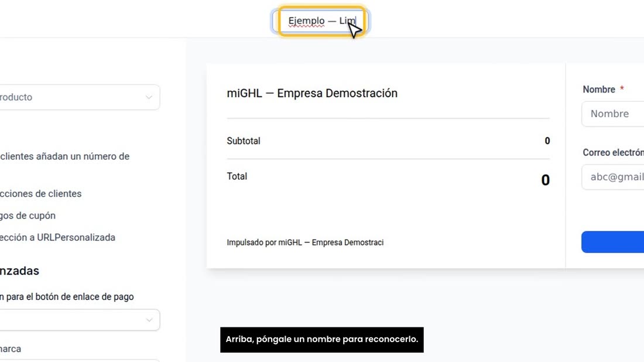Click the Nombre input field
Screen dimensions: 644x362
pyautogui.click(x=613, y=114)
